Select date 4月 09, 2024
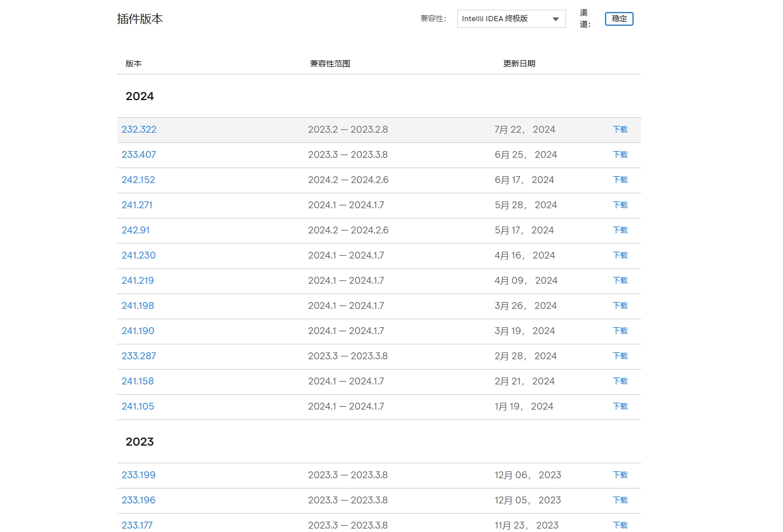 pos(526,281)
